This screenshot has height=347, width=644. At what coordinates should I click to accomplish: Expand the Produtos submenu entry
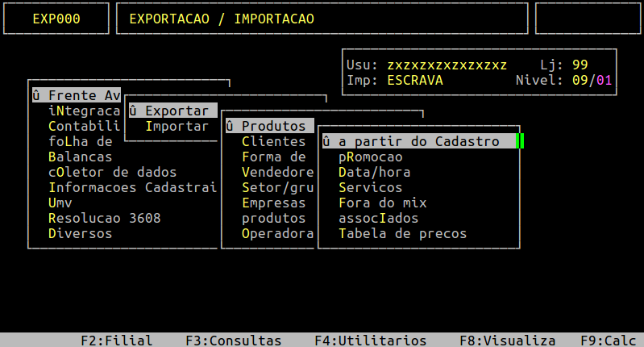(268, 127)
